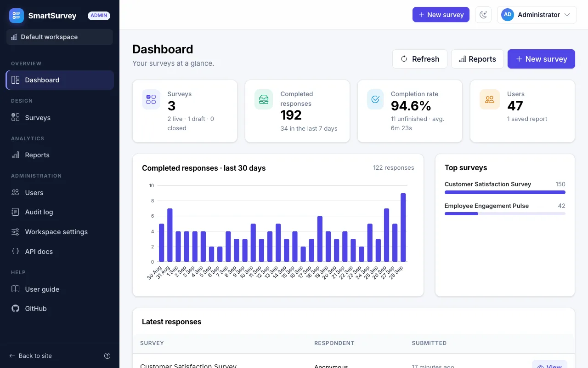Open the Administrator account menu
Image resolution: width=588 pixels, height=368 pixels.
click(537, 15)
